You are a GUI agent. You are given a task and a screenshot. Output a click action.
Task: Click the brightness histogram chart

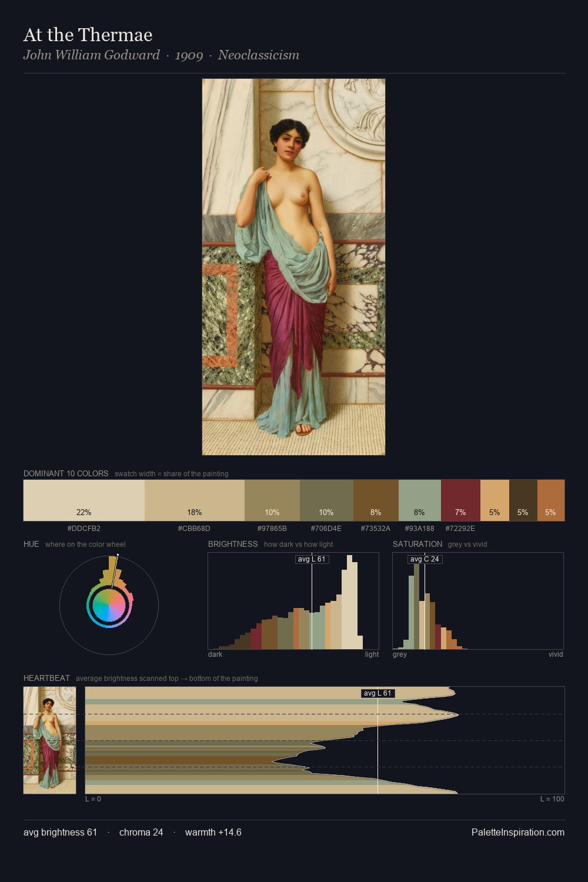pos(293,601)
